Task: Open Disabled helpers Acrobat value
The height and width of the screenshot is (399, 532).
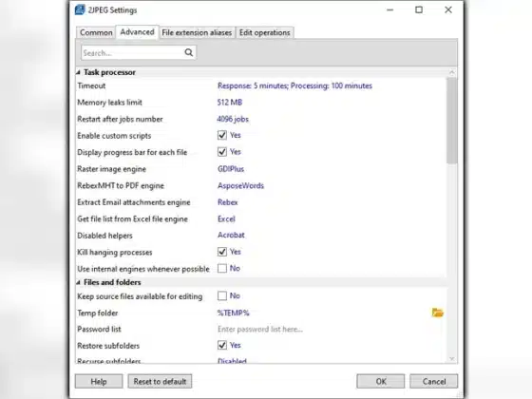Action: tap(231, 236)
